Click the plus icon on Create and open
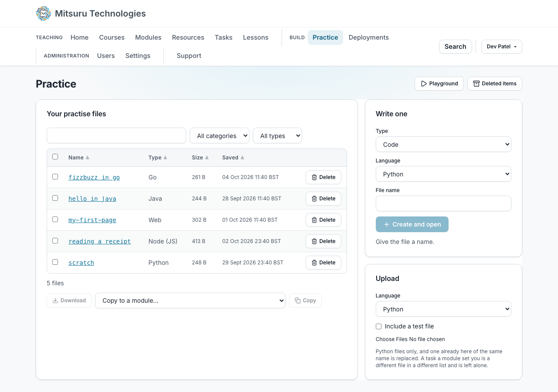Screen dimensions: 558x392 [386, 224]
